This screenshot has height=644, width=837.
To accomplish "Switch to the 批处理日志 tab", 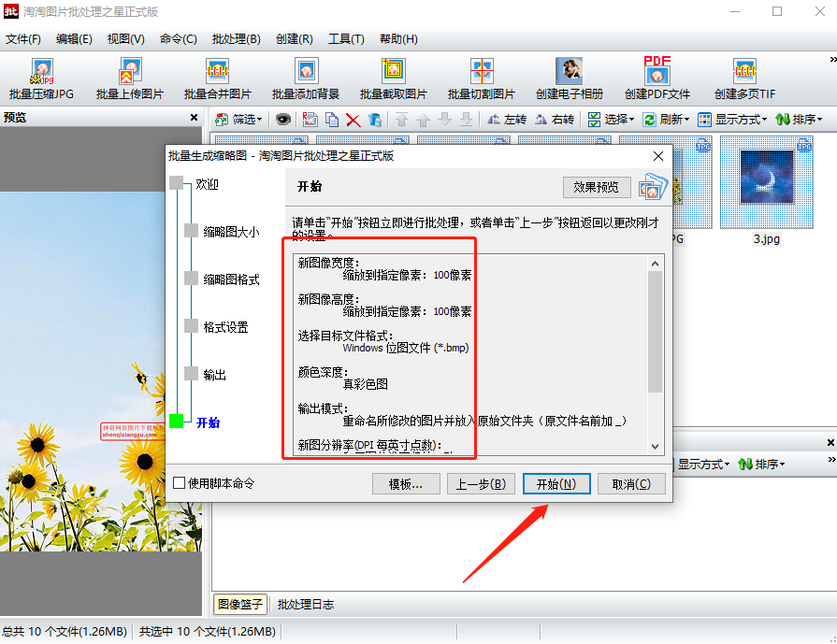I will pyautogui.click(x=306, y=605).
